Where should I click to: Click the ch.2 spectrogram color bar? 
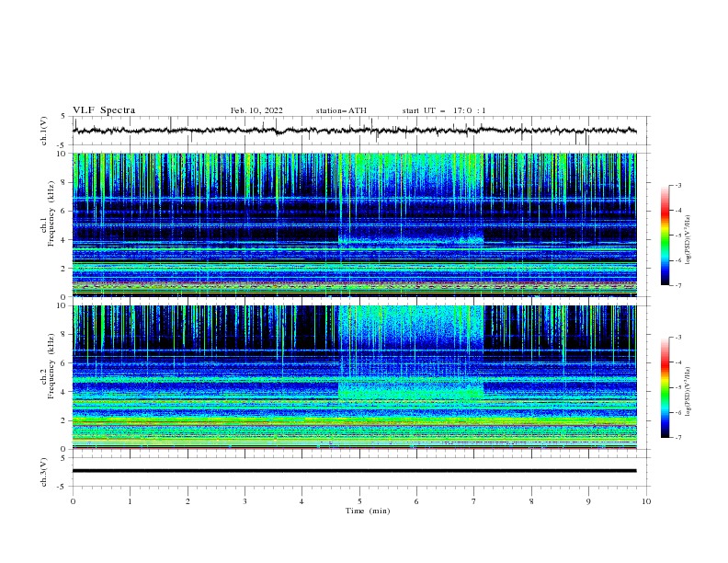click(665, 387)
